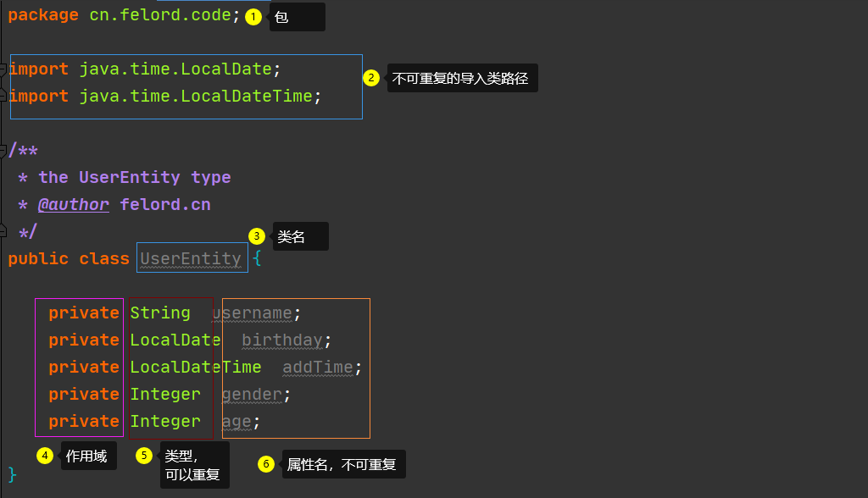
Task: Click the 不可重复的导入类路径 label
Action: click(462, 79)
